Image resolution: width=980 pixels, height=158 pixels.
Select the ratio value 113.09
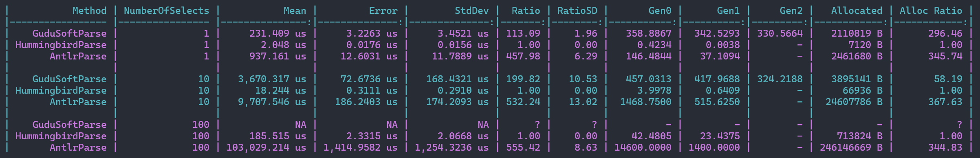(x=523, y=33)
